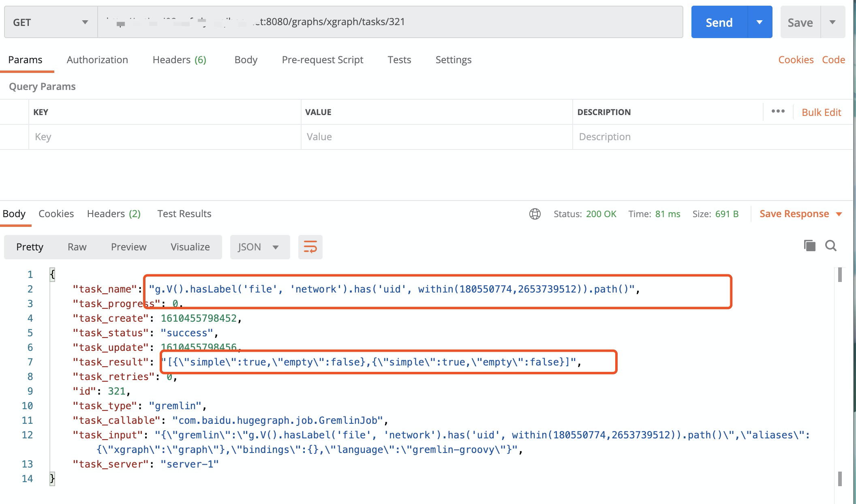Image resolution: width=856 pixels, height=504 pixels.
Task: Open the Code snippet generator
Action: coord(833,60)
